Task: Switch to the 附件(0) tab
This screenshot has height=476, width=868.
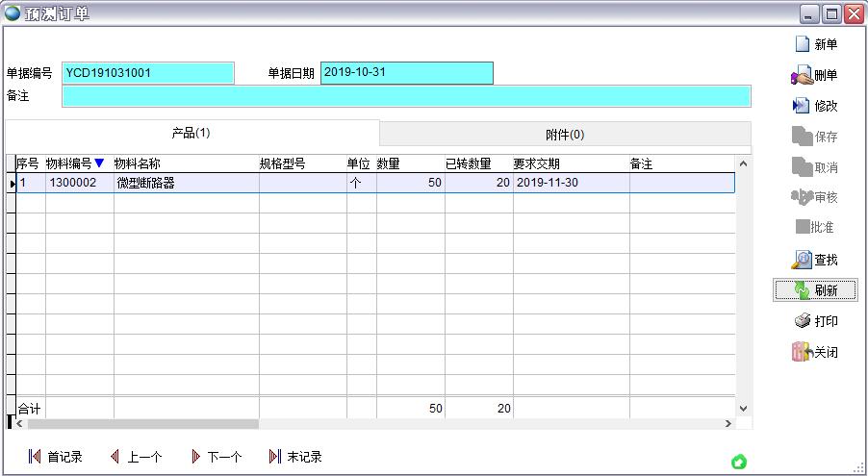Action: tap(565, 134)
